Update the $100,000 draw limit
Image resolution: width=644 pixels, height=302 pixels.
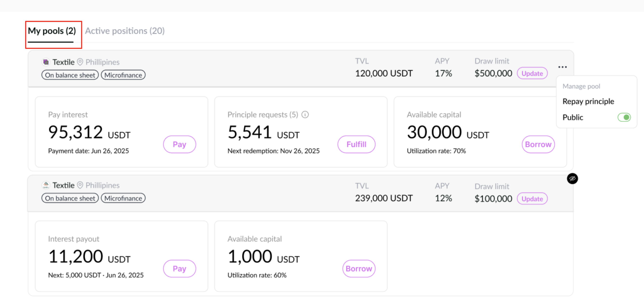point(532,199)
